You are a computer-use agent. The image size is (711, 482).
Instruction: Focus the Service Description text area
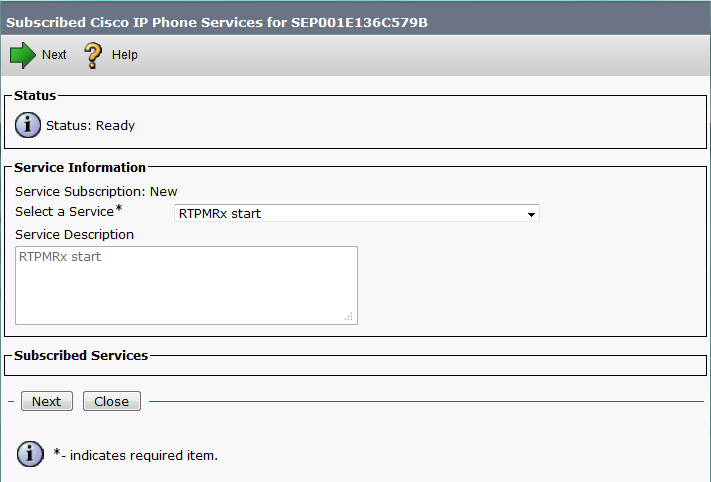(x=186, y=285)
